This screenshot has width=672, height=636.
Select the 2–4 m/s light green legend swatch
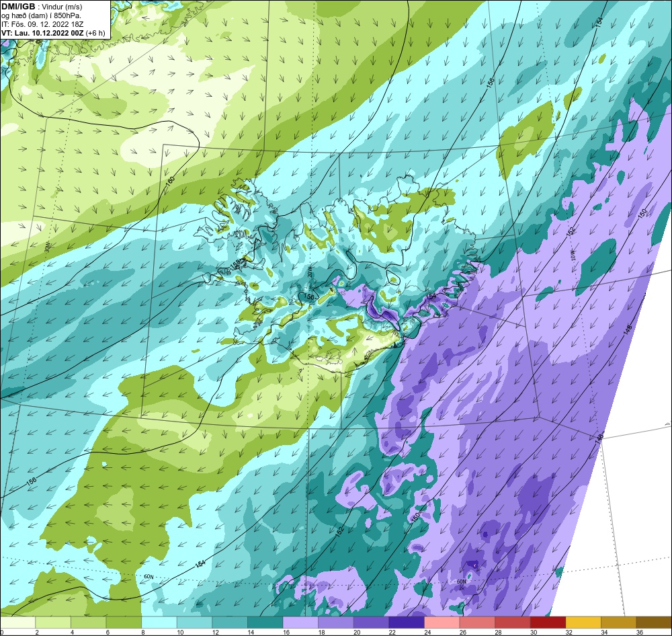[53, 623]
